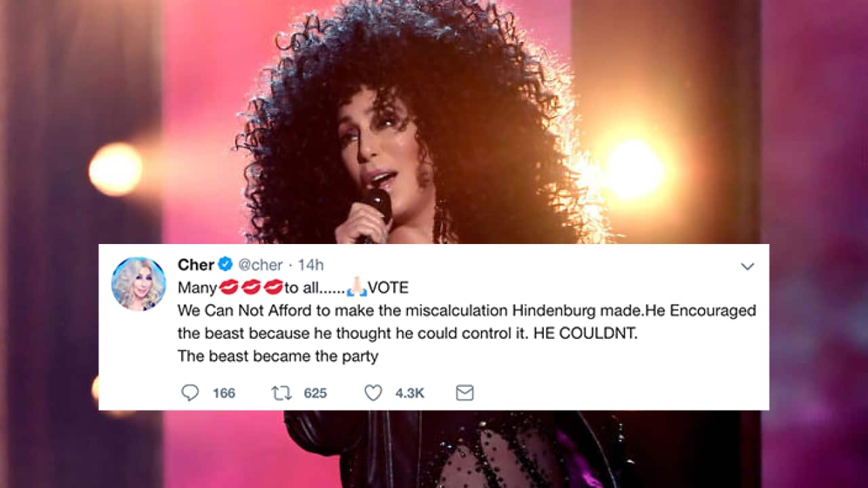868x488 pixels.
Task: Click the 166 replies count
Action: [x=224, y=393]
